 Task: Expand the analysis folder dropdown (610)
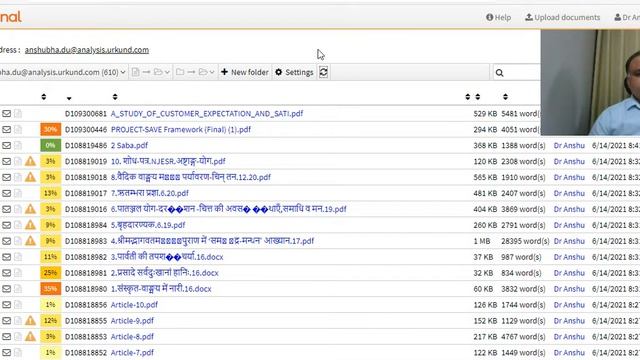(63, 72)
